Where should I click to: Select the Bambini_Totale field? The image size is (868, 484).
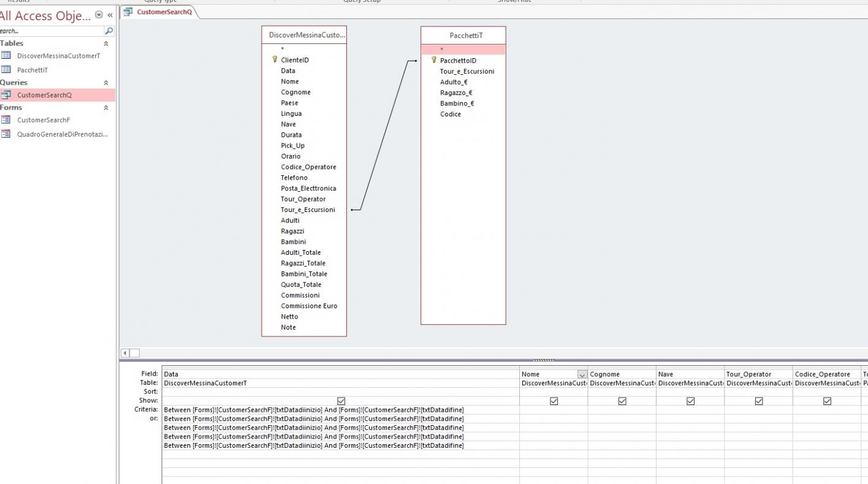pyautogui.click(x=304, y=274)
